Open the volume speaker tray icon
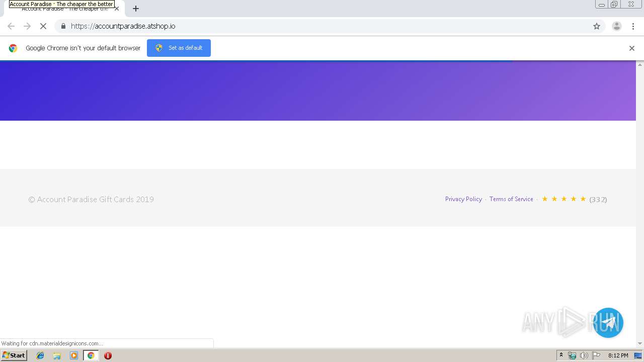This screenshot has width=644, height=362. pyautogui.click(x=584, y=355)
